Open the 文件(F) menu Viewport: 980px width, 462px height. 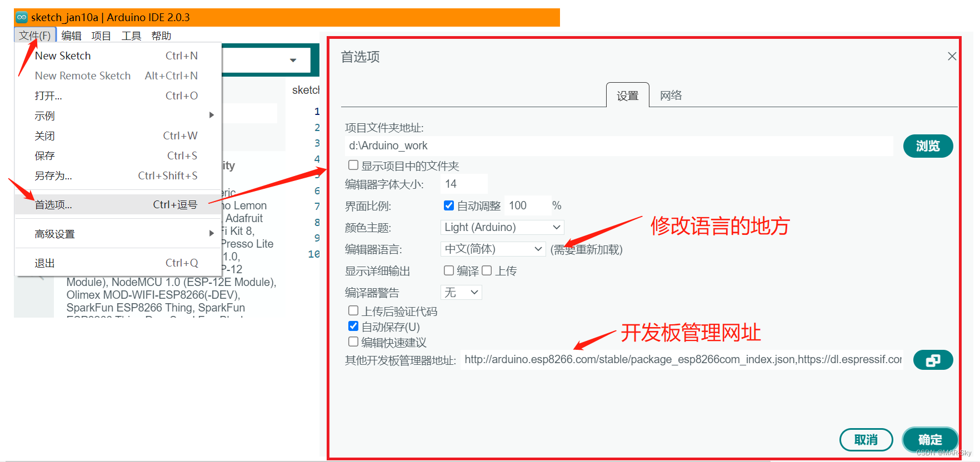click(x=35, y=36)
